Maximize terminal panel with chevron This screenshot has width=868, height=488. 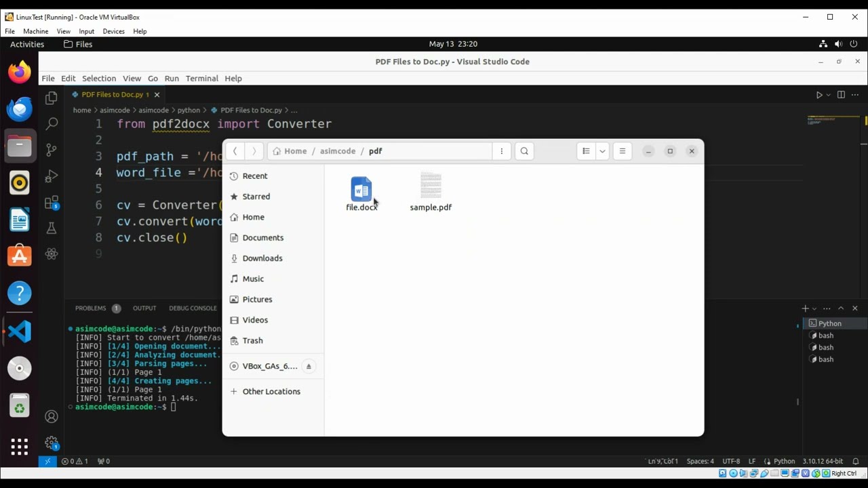click(841, 308)
